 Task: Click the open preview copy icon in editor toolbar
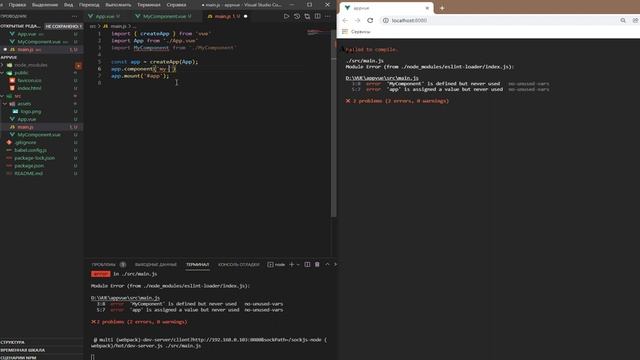pos(307,16)
